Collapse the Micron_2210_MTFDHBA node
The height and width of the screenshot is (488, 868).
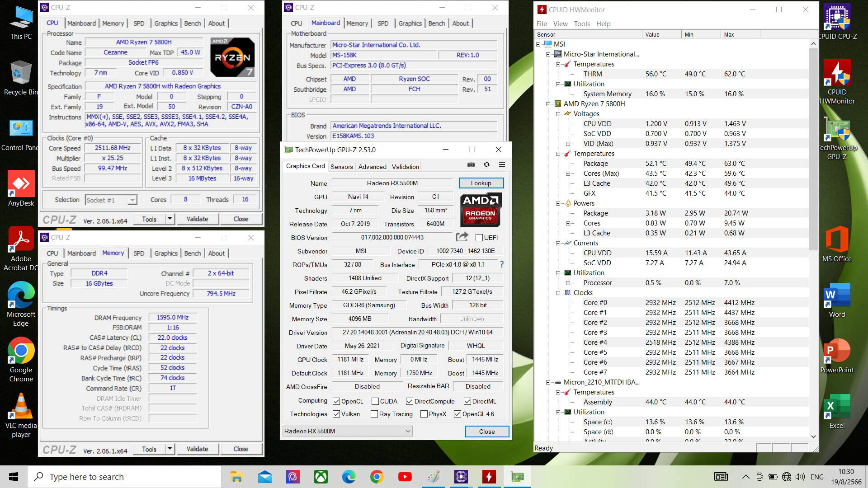pos(548,382)
